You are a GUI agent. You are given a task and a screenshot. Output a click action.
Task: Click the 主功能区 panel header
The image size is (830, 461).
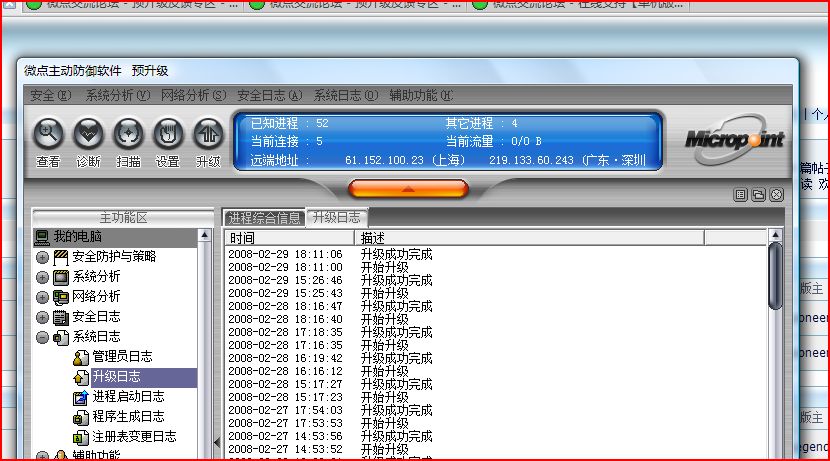coord(123,218)
